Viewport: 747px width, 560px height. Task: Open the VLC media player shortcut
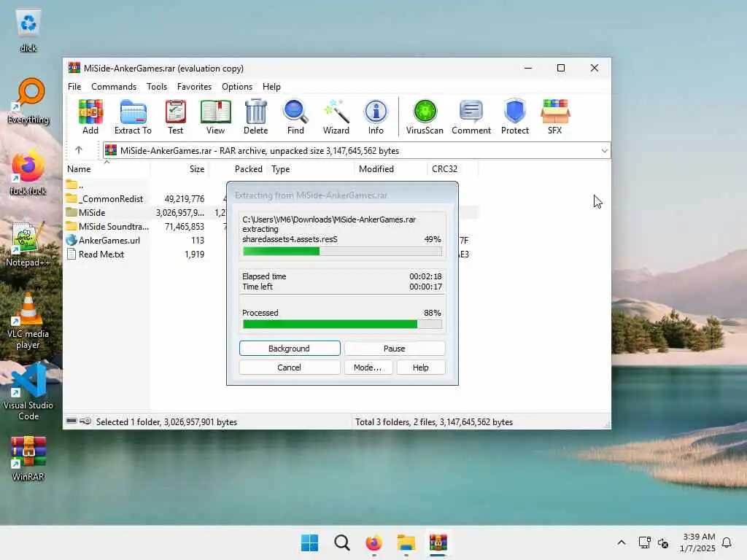pos(28,322)
